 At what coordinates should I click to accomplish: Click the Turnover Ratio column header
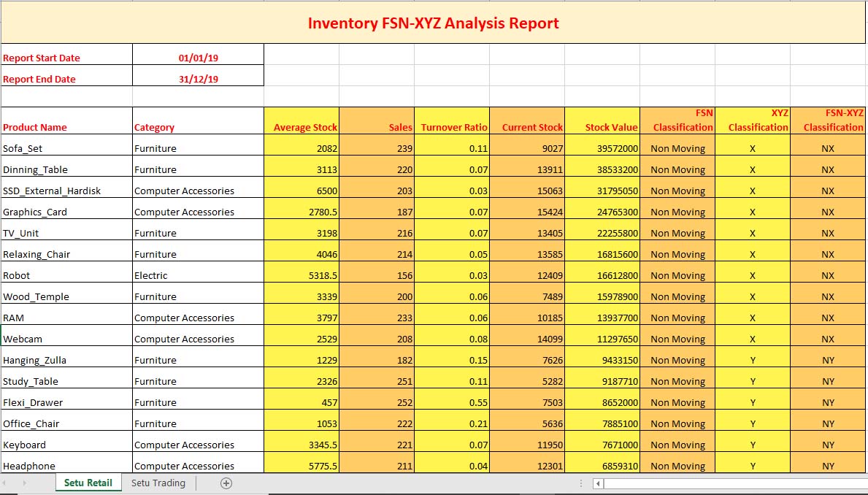452,127
